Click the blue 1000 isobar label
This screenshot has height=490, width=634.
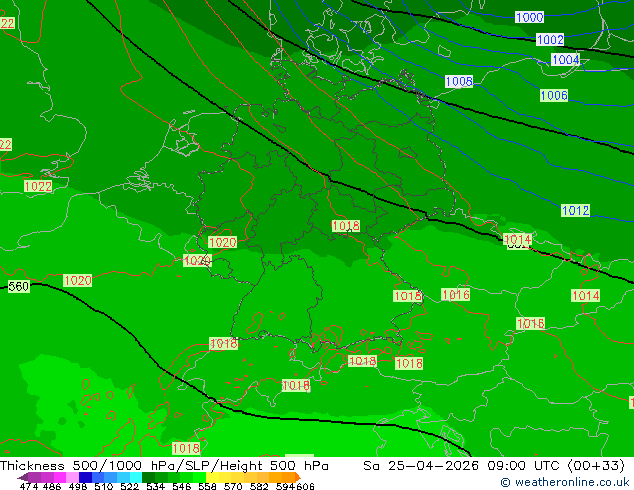[529, 17]
